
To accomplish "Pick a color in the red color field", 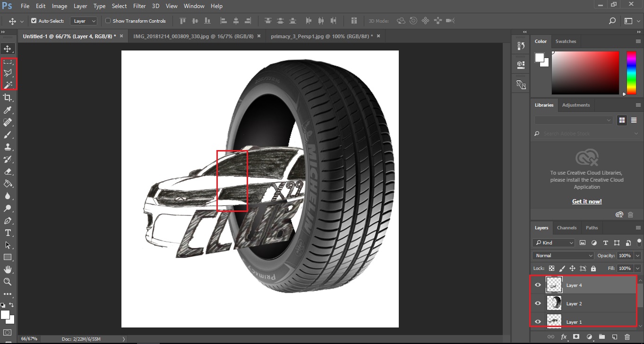I will pos(585,73).
